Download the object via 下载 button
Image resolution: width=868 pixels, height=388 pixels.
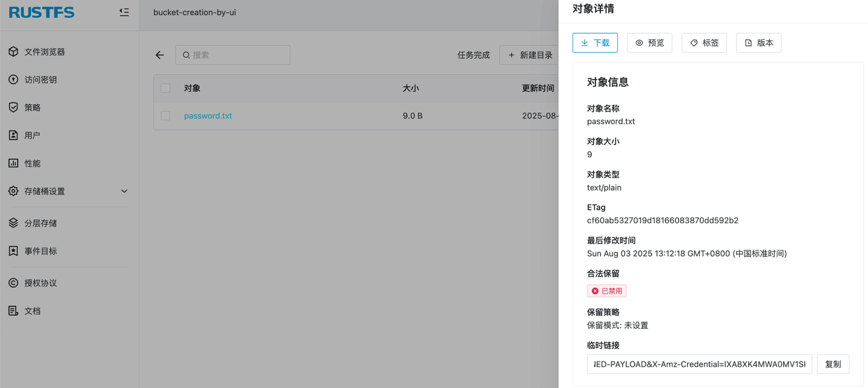pyautogui.click(x=595, y=42)
